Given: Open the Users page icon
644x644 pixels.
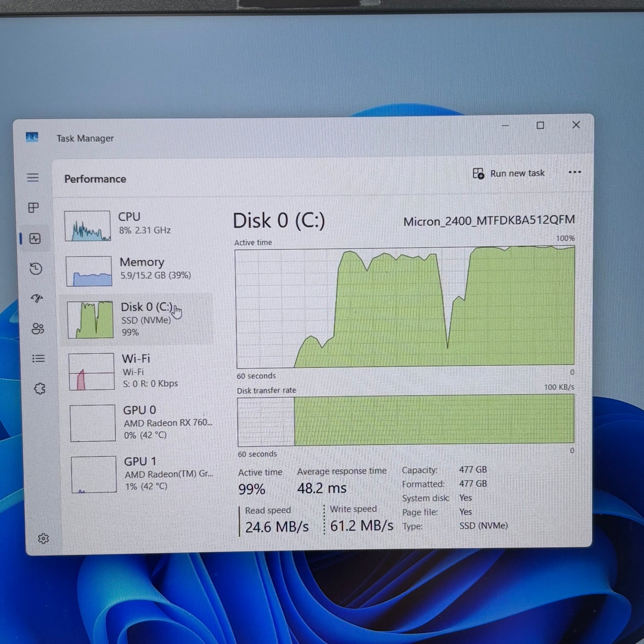Looking at the screenshot, I should (x=37, y=329).
